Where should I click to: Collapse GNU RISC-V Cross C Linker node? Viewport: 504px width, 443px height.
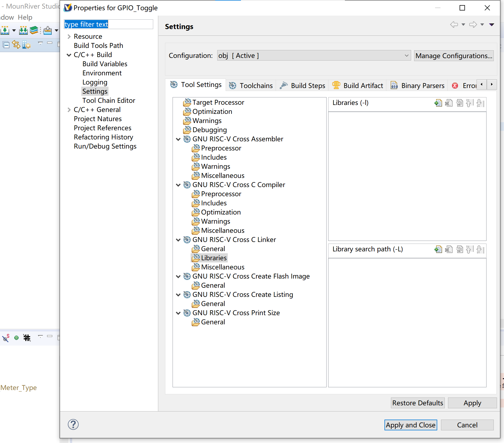[178, 240]
